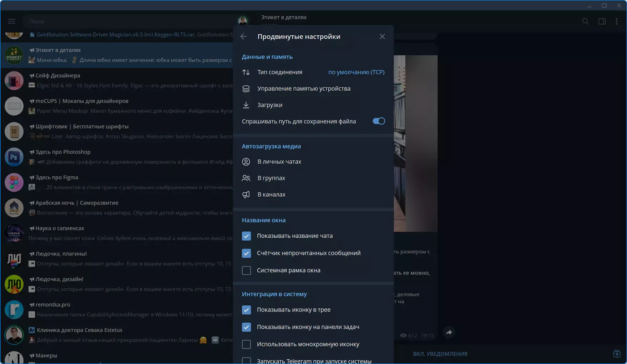
Task: Click the search magnifier in chat header
Action: (586, 21)
